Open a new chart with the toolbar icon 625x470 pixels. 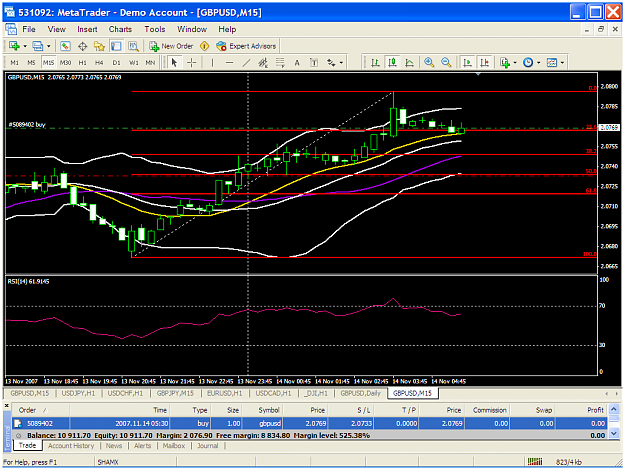click(x=14, y=46)
